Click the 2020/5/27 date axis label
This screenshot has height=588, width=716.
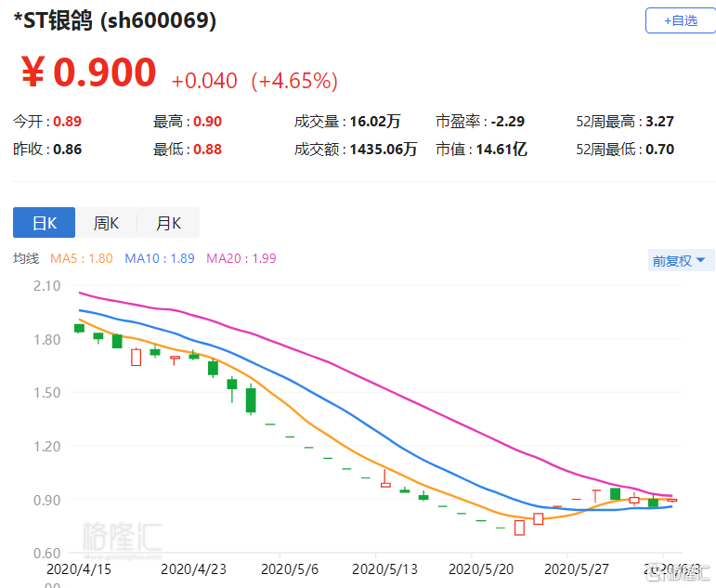577,569
